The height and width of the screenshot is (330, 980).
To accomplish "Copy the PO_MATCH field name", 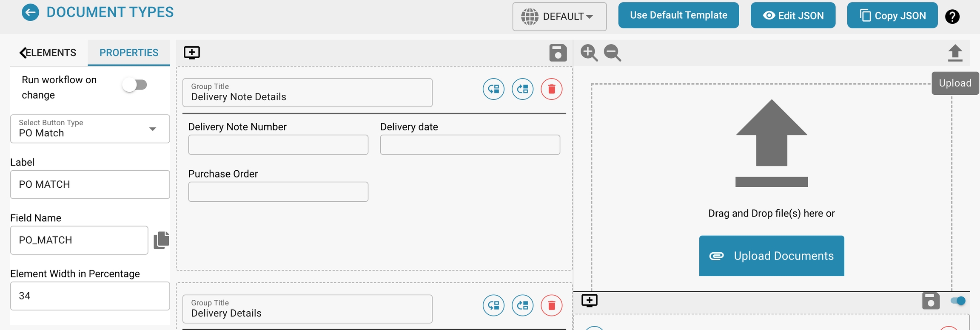I will 161,240.
